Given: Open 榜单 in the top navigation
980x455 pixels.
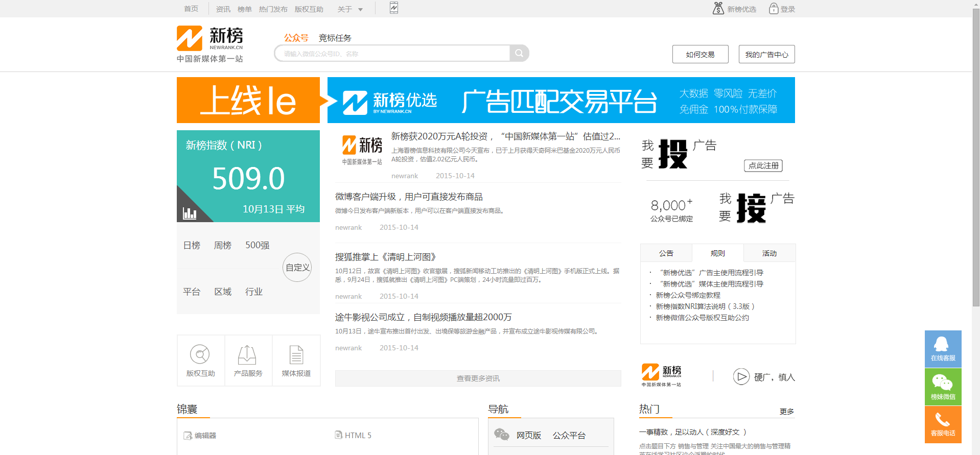Looking at the screenshot, I should point(245,9).
